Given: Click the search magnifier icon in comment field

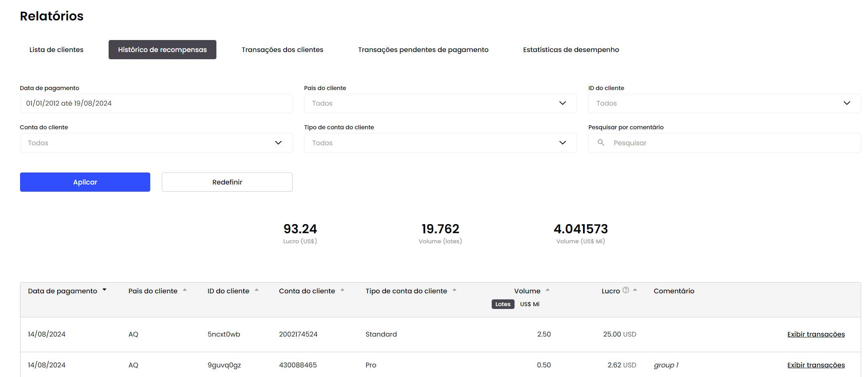Looking at the screenshot, I should click(x=601, y=142).
